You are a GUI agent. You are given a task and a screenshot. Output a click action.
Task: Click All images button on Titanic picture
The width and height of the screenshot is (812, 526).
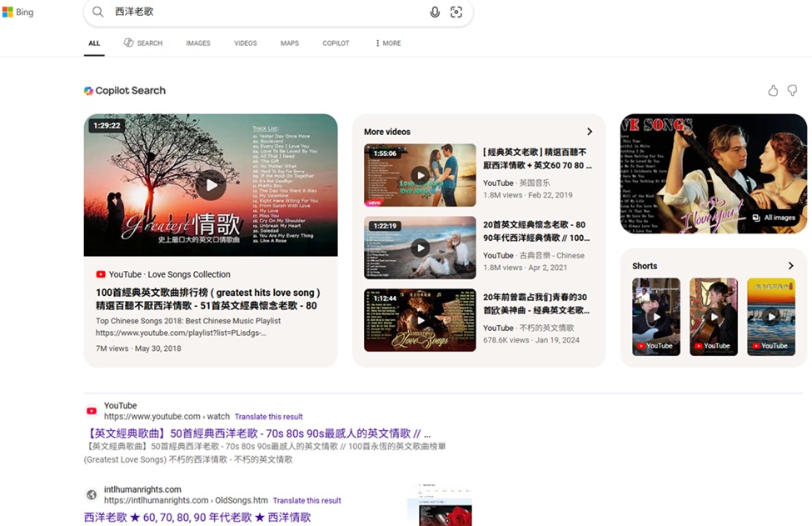point(774,218)
